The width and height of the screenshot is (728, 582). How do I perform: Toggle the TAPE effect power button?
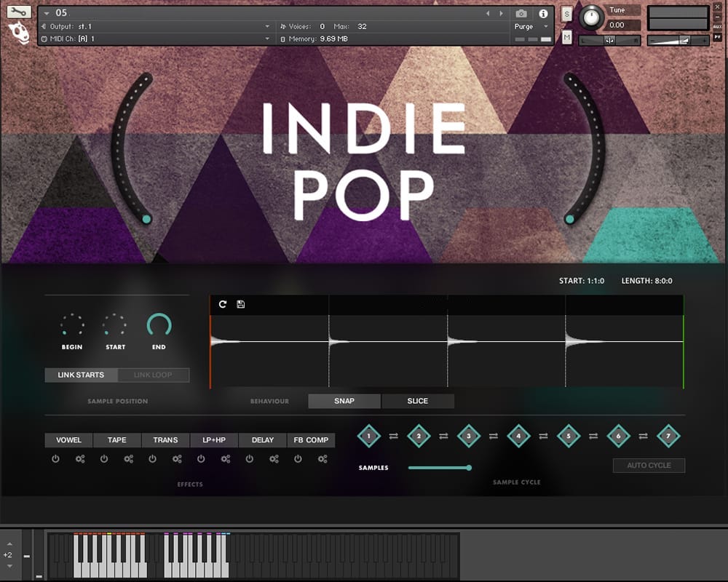click(104, 459)
